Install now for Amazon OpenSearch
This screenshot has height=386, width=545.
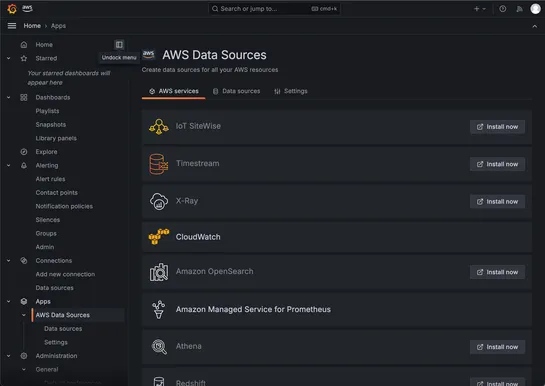point(497,272)
